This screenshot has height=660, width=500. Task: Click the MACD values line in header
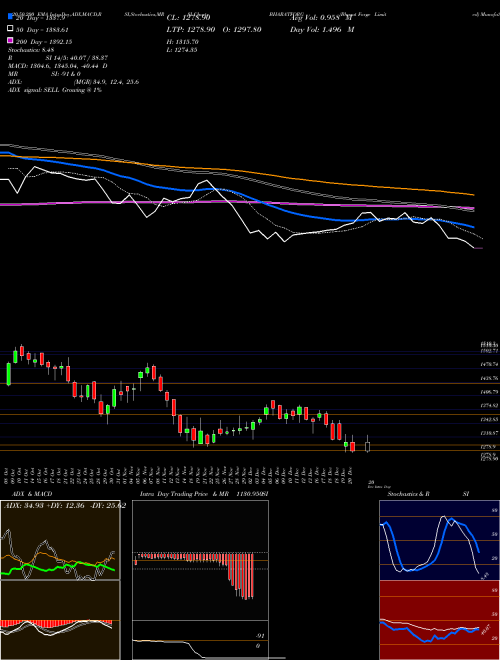pos(58,66)
